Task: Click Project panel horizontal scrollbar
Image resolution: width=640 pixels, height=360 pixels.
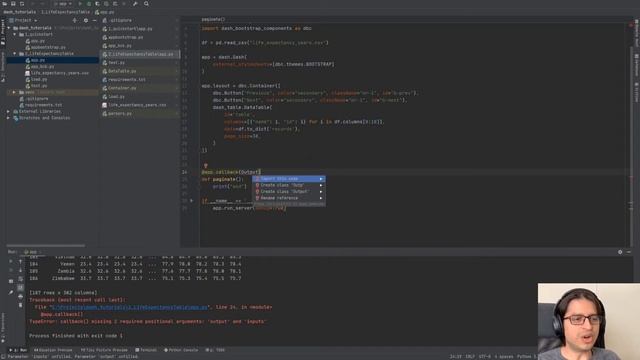Action: 46,246
